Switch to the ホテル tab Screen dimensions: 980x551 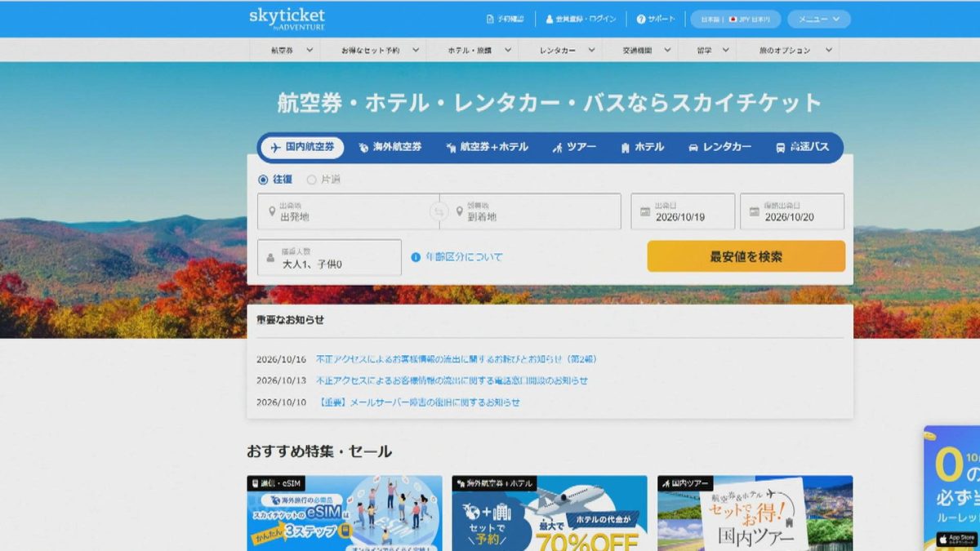coord(642,148)
